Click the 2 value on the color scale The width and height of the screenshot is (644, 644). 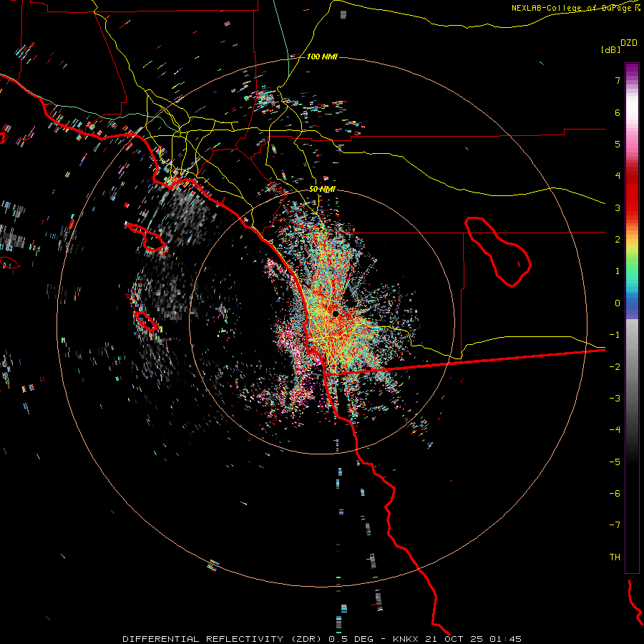click(618, 240)
